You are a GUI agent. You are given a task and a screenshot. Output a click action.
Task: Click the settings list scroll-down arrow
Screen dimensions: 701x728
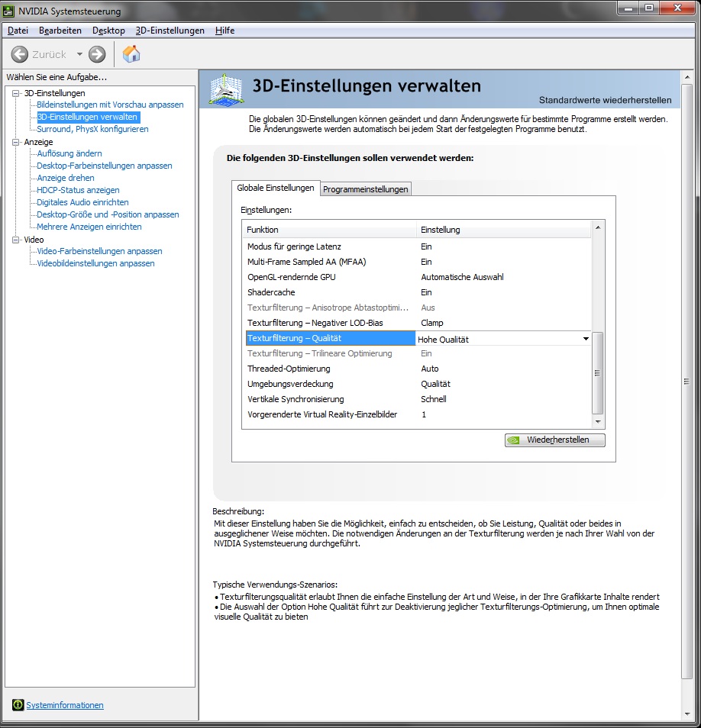[x=598, y=421]
